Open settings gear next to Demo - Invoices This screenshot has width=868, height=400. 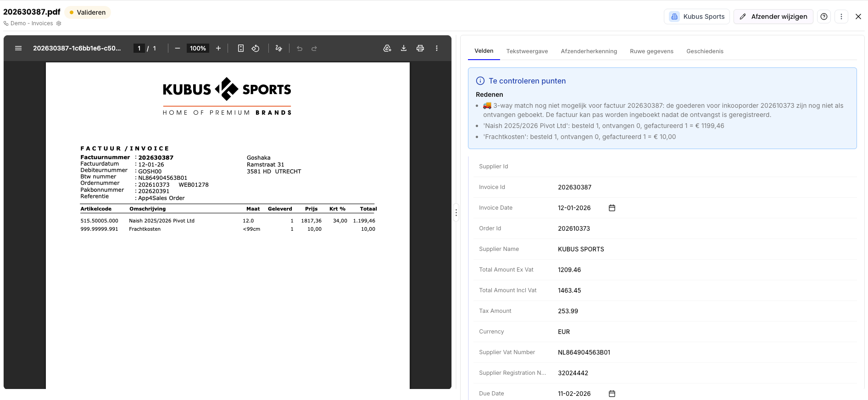pos(59,23)
